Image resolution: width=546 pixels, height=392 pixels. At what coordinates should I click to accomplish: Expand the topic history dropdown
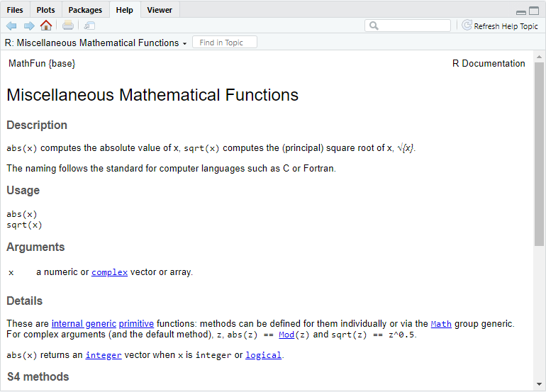click(x=184, y=43)
